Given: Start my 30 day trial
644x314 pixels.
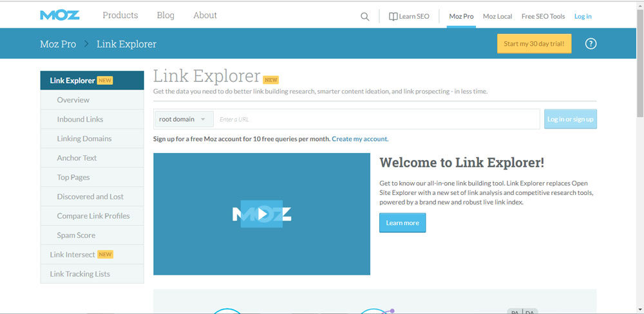Looking at the screenshot, I should tap(534, 44).
